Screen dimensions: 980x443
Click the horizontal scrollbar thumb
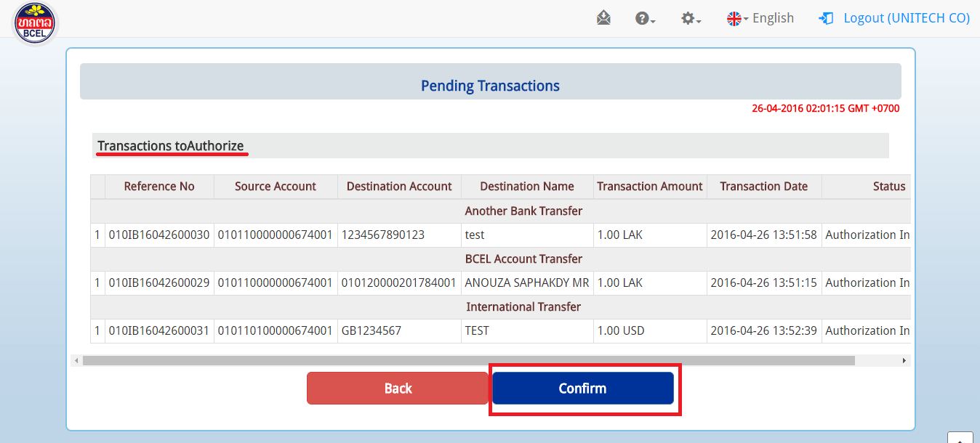(x=469, y=360)
